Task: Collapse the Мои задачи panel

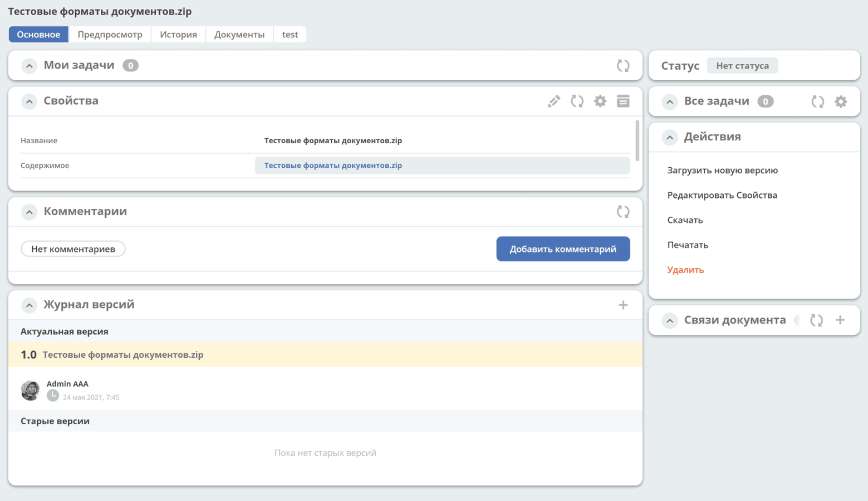Action: [x=29, y=66]
